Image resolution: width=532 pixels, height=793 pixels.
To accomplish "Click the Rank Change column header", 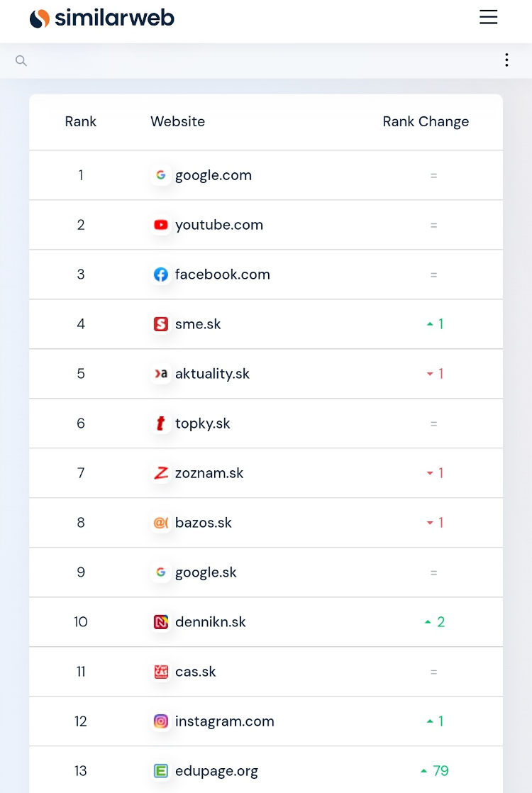I will coord(426,121).
